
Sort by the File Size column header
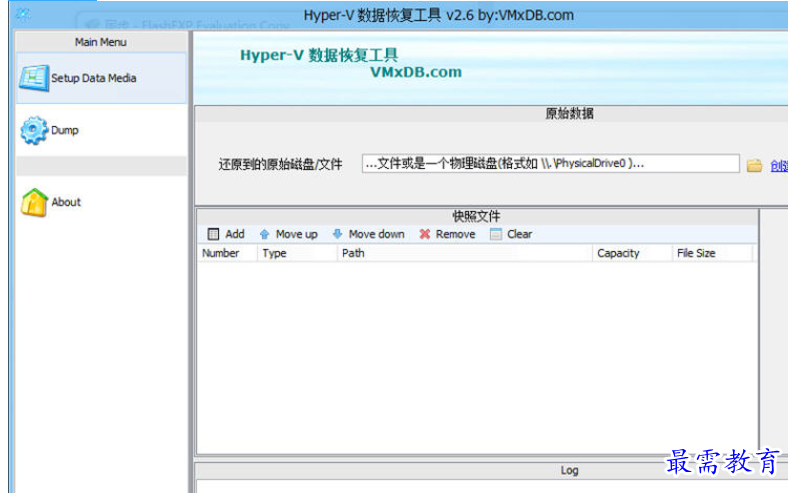712,253
